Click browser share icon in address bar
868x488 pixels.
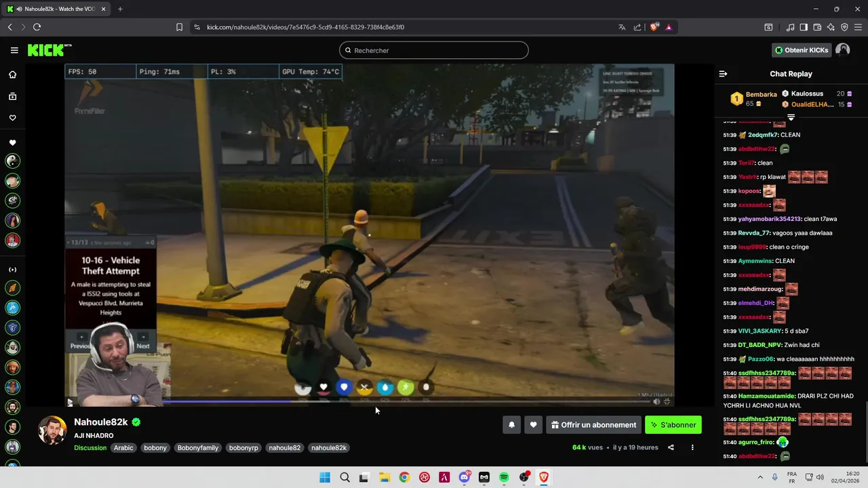[637, 27]
